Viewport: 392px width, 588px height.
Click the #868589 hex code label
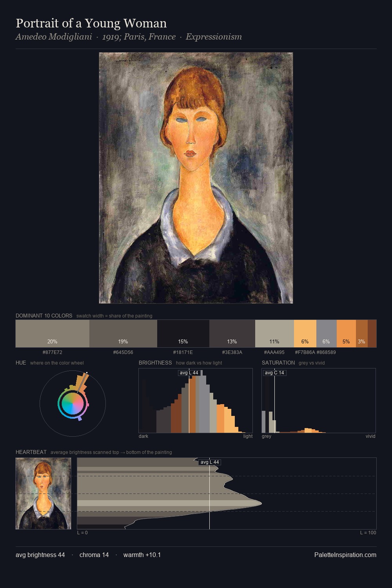click(x=326, y=352)
